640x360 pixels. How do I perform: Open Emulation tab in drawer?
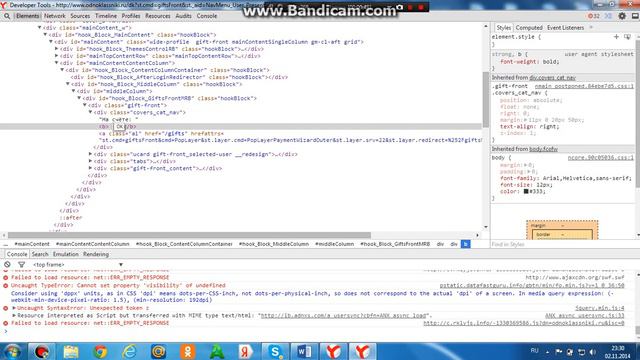(x=66, y=254)
